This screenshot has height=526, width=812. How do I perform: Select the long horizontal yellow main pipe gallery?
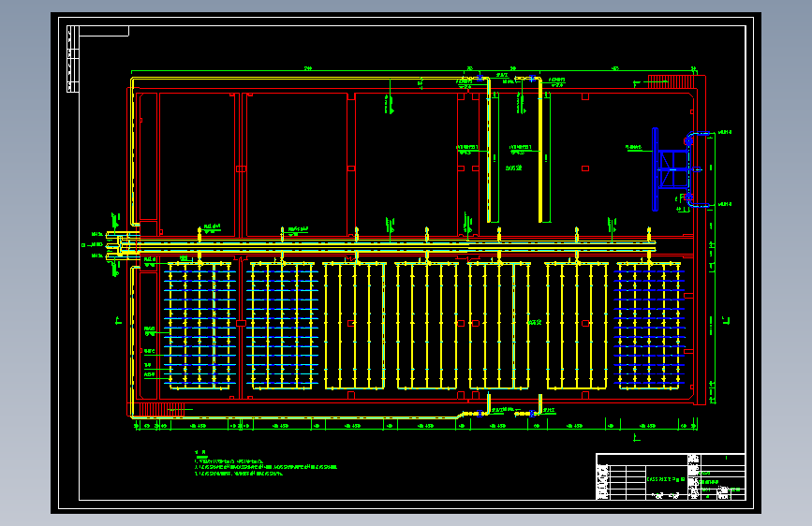[x=389, y=246]
